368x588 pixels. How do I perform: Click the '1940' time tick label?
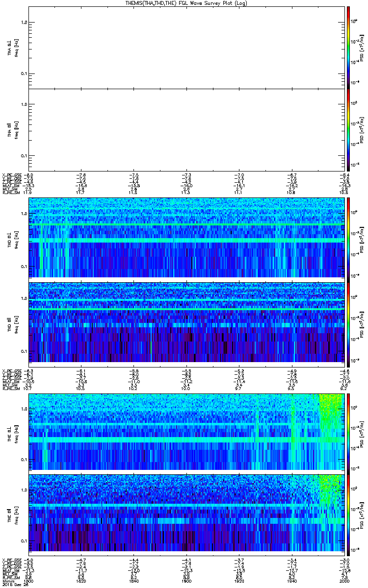(291, 581)
